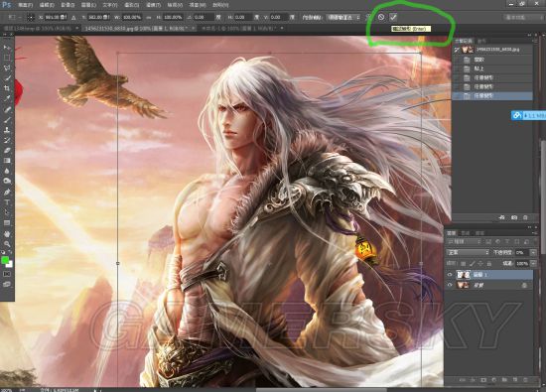Viewport: 546px width, 392px height.
Task: Click the green foreground color swatch
Action: (5, 260)
